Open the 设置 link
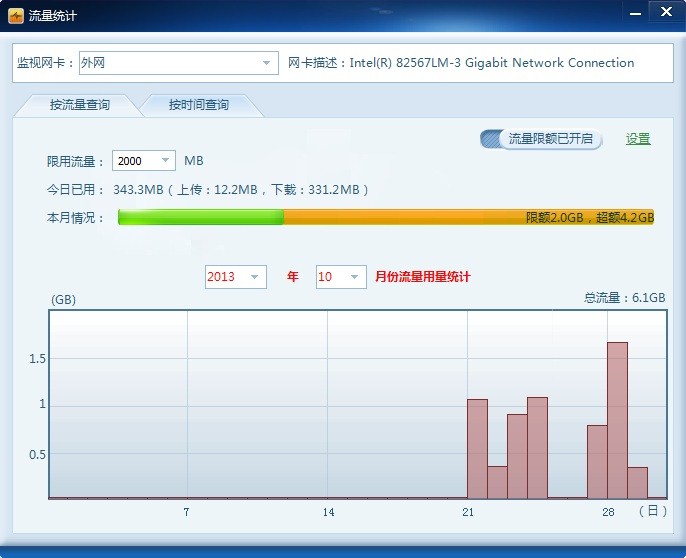This screenshot has width=686, height=558. click(x=638, y=139)
